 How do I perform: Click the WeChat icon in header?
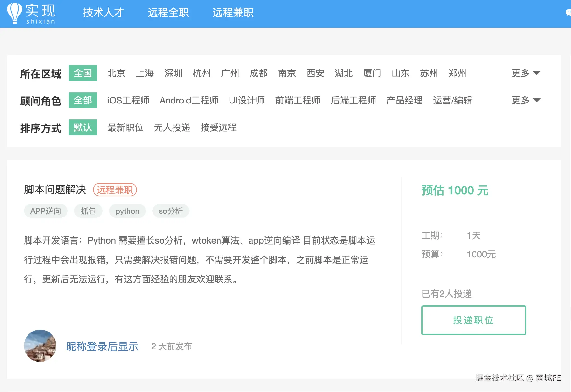click(568, 13)
